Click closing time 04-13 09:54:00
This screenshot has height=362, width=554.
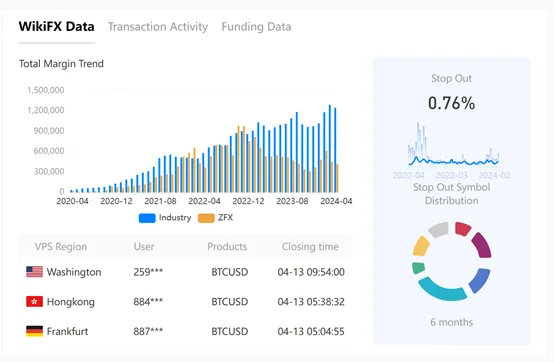311,272
